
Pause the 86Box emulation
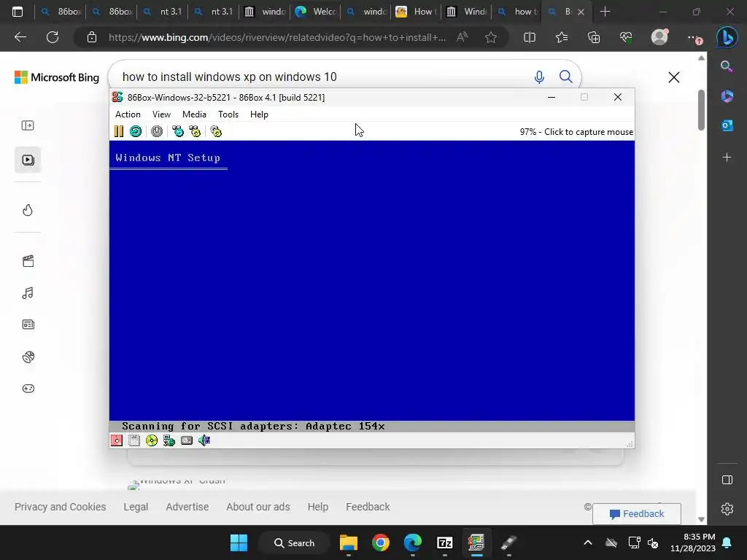(119, 131)
